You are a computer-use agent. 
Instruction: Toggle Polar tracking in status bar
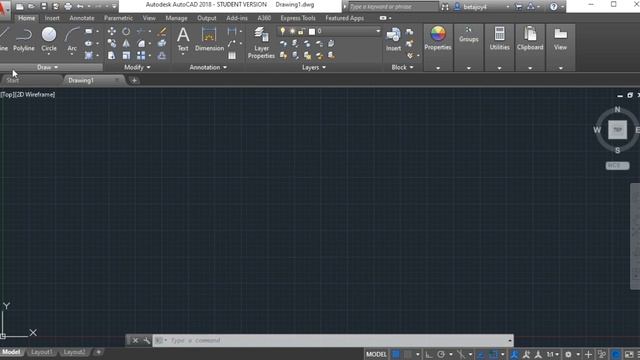[x=441, y=354]
